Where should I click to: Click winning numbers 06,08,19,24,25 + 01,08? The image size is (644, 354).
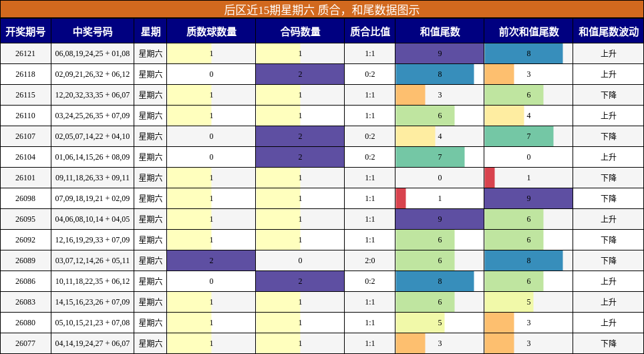(92, 53)
